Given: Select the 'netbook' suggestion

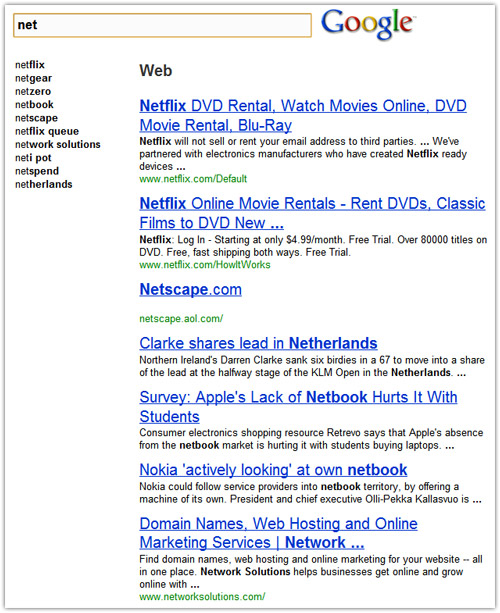Looking at the screenshot, I should tap(34, 105).
